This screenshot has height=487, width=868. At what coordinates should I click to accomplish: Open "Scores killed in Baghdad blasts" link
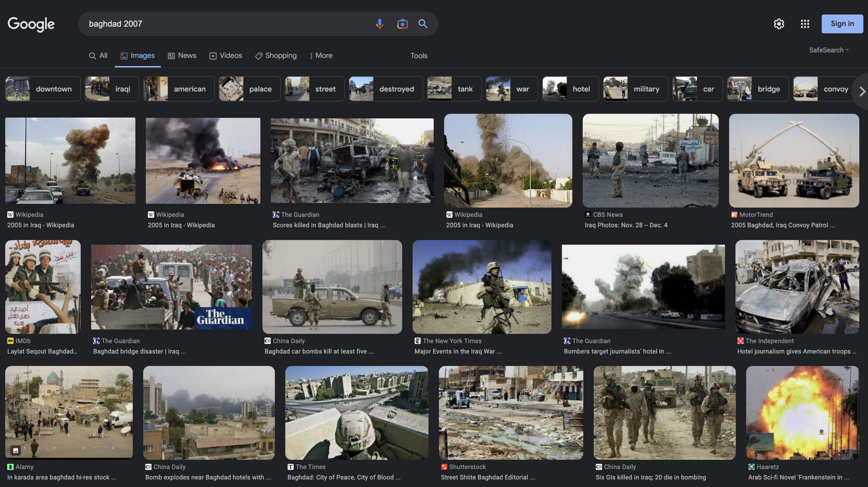coord(328,225)
